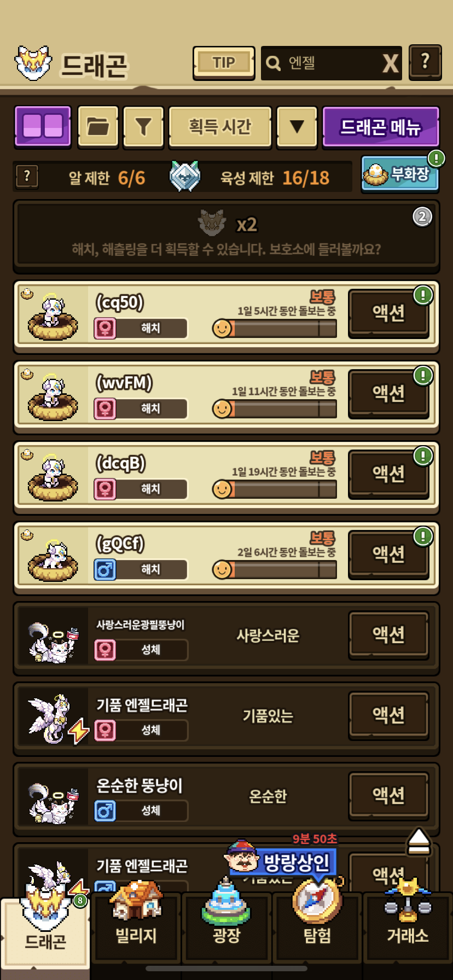Open the TIP button

[224, 63]
